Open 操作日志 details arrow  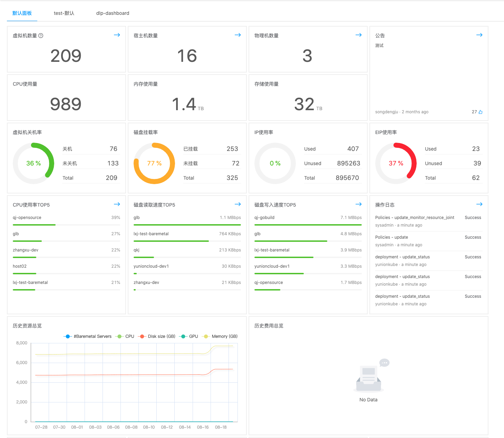(479, 204)
